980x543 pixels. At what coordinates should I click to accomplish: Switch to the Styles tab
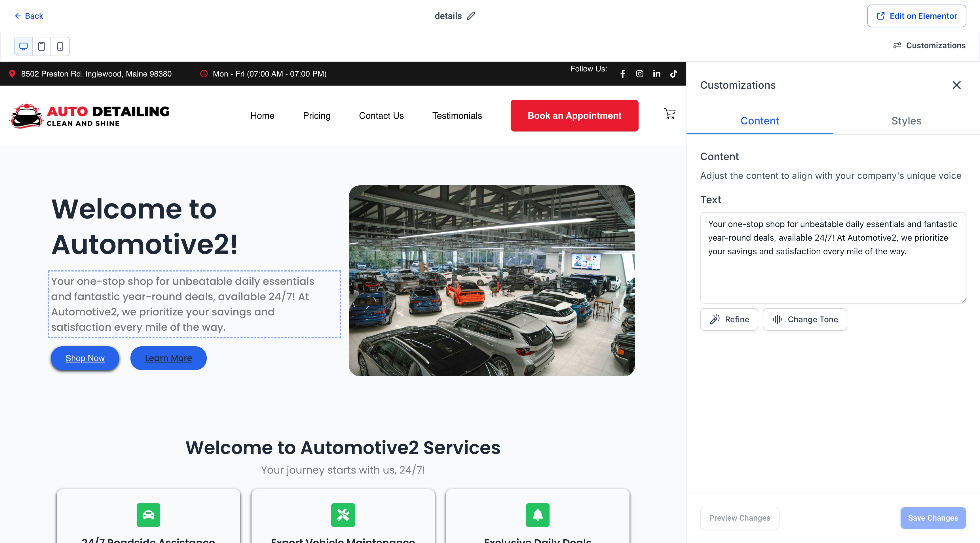(x=906, y=121)
